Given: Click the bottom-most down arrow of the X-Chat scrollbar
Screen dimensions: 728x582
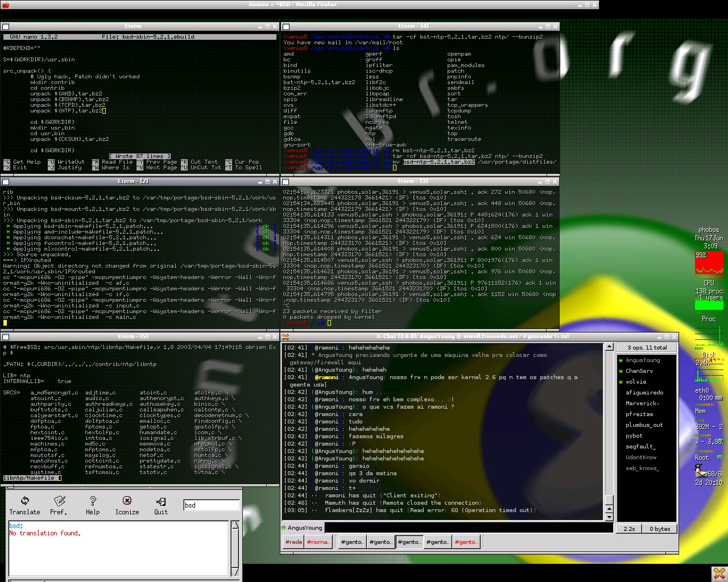Looking at the screenshot, I should [609, 517].
